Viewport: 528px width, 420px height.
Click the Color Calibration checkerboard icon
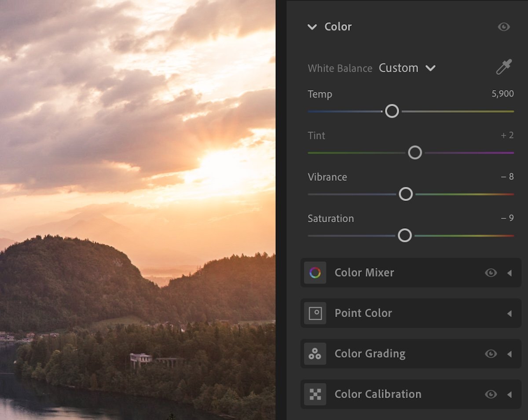pyautogui.click(x=315, y=394)
